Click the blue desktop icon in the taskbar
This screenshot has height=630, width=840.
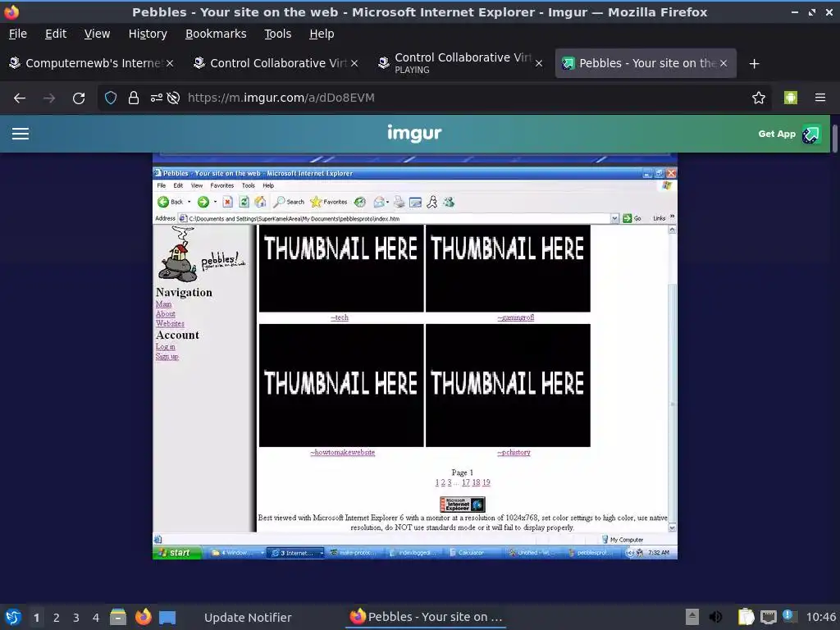(x=167, y=618)
